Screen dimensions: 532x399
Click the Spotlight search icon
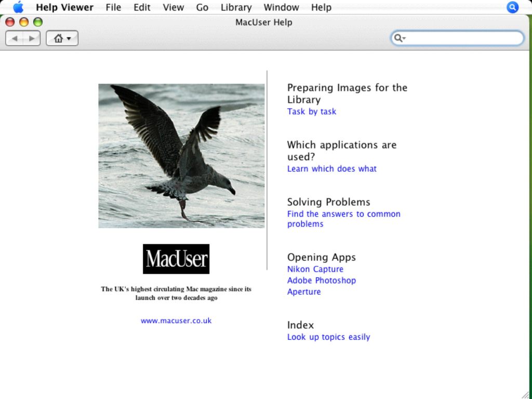coord(512,7)
